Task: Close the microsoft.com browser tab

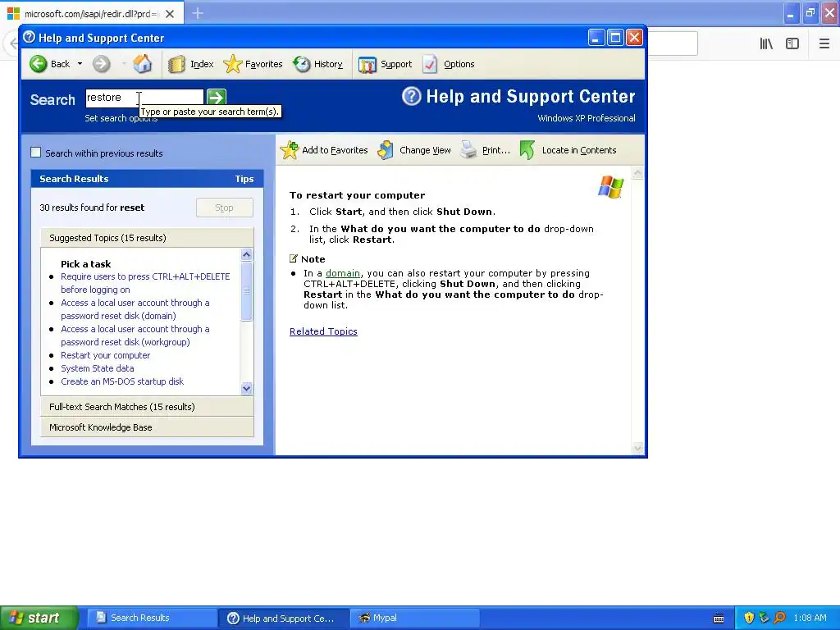Action: coord(170,14)
